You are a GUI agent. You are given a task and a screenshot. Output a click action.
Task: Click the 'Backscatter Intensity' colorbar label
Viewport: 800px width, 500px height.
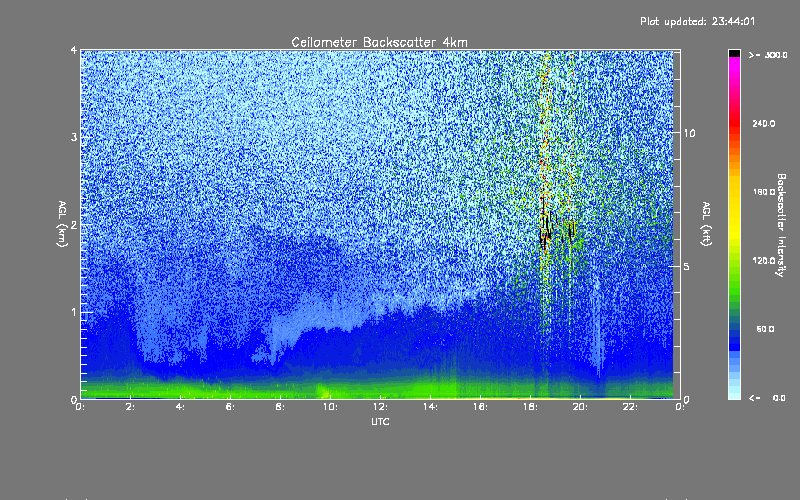click(781, 225)
